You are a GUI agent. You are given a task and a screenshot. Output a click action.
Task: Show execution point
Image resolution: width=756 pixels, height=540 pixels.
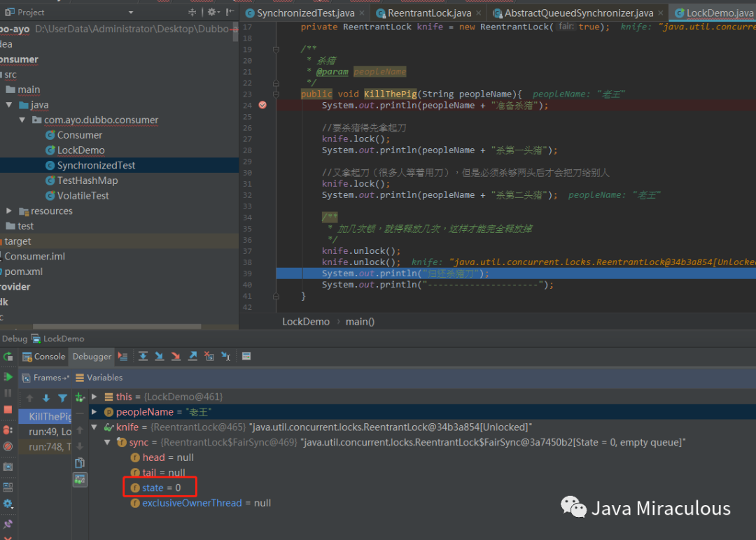coord(123,357)
